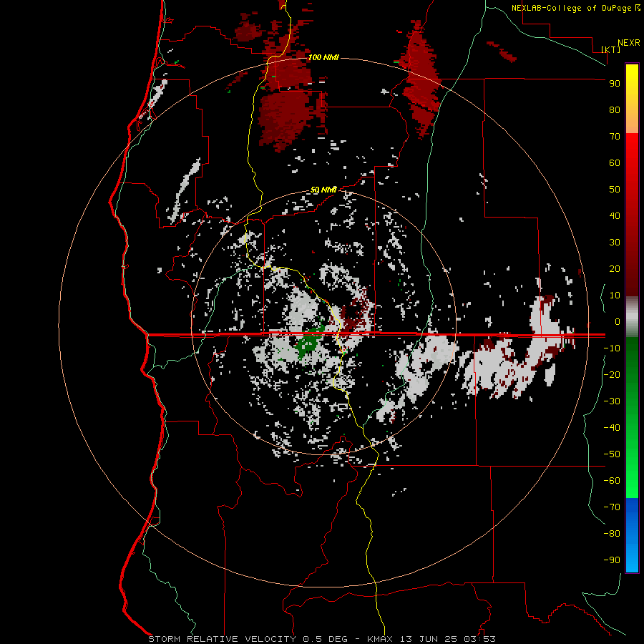Screen dimensions: 644x644
Task: Click the -20 scale value
Action: 612,375
